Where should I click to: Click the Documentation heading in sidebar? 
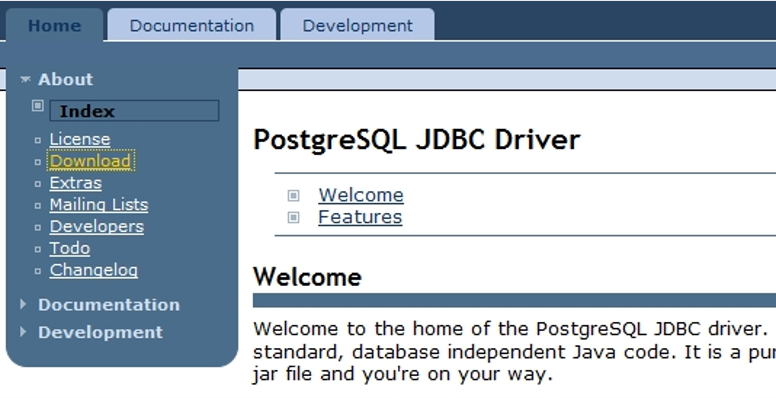point(109,304)
